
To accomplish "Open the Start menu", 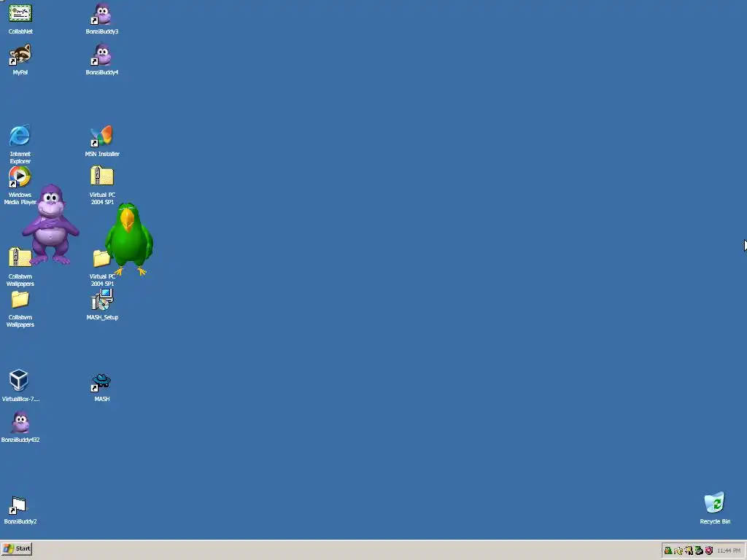I will coord(17,548).
